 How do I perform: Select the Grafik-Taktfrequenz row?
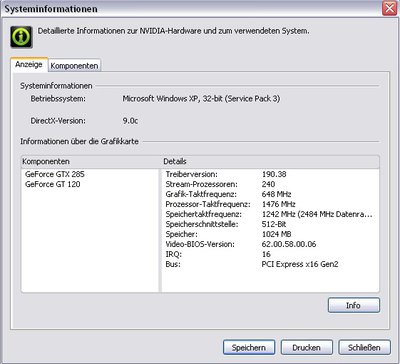[270, 194]
